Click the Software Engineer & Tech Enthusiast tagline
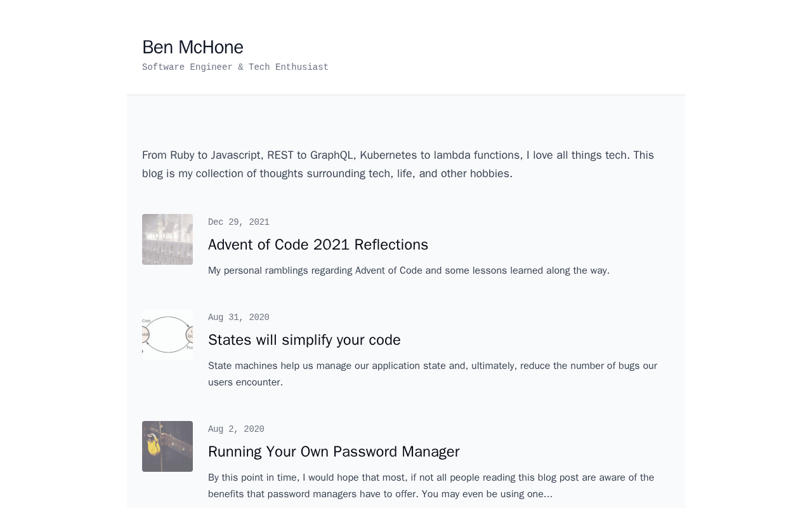 coord(235,67)
